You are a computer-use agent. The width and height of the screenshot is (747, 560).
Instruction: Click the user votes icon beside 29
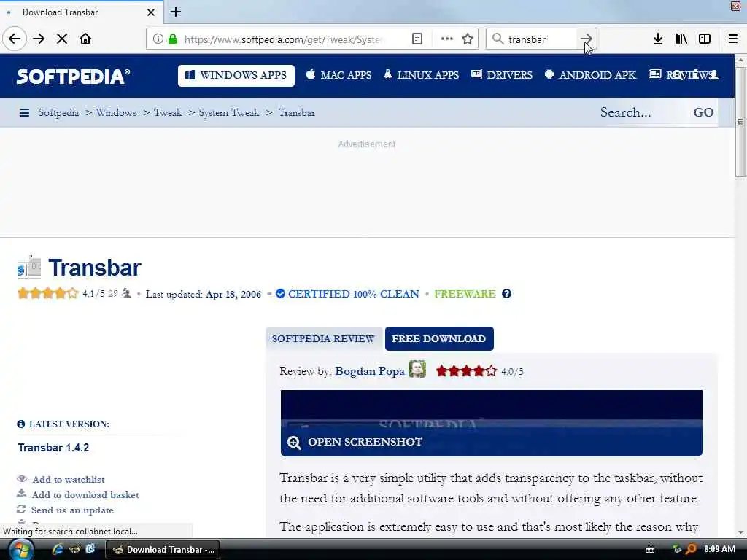[x=126, y=293]
